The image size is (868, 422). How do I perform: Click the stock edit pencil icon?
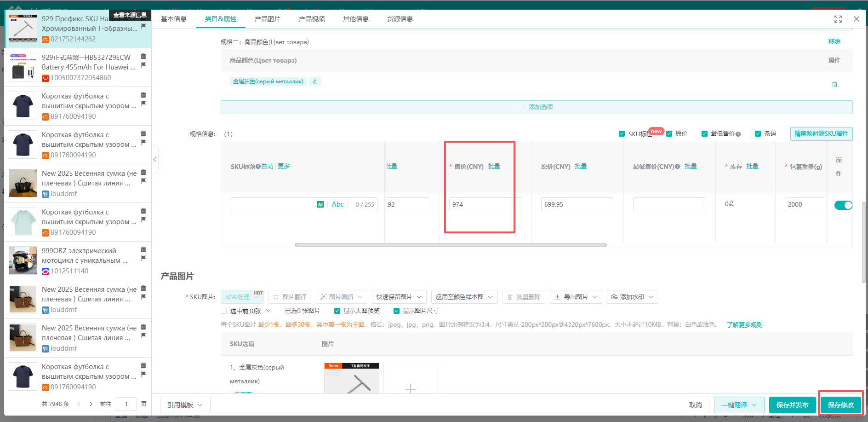[731, 203]
